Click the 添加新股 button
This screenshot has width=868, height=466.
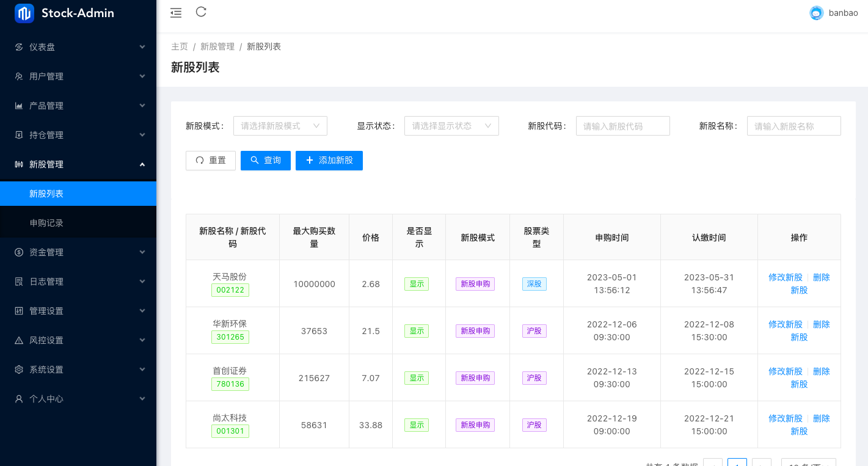(329, 160)
